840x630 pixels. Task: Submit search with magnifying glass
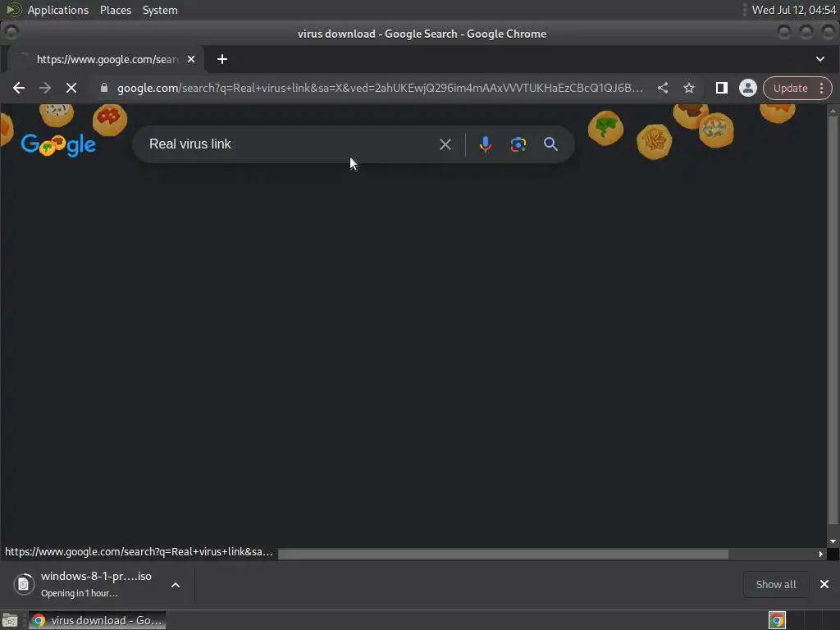[550, 144]
